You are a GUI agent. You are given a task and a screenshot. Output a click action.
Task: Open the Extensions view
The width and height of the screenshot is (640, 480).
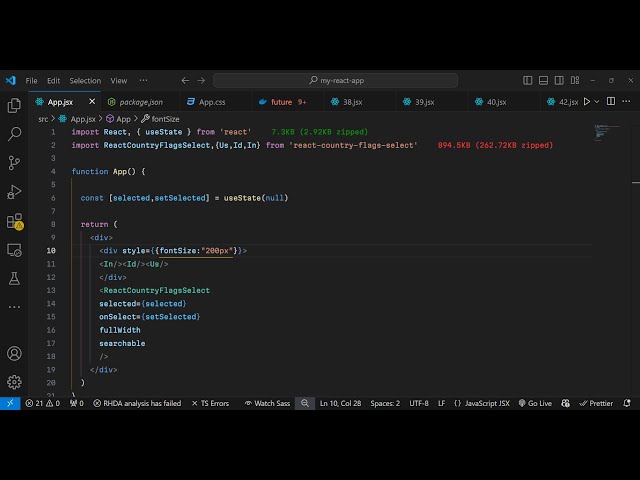[14, 221]
